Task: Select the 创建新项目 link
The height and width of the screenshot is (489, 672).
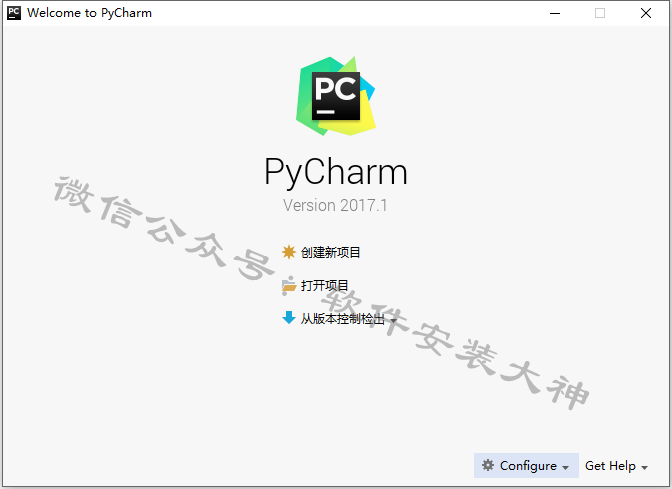Action: (330, 252)
